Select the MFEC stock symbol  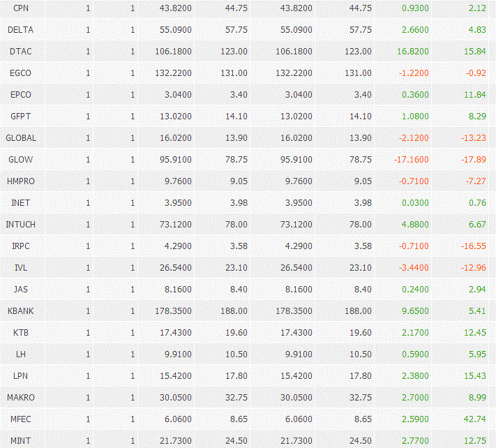[21, 419]
